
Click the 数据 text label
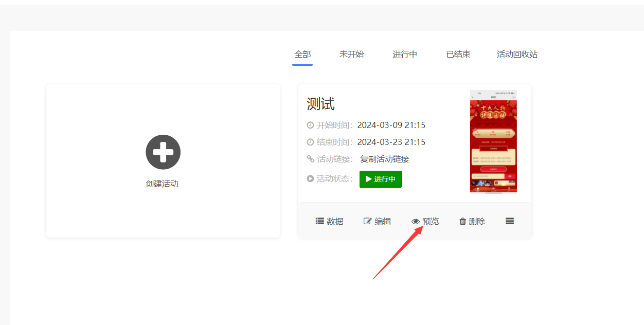(x=335, y=221)
